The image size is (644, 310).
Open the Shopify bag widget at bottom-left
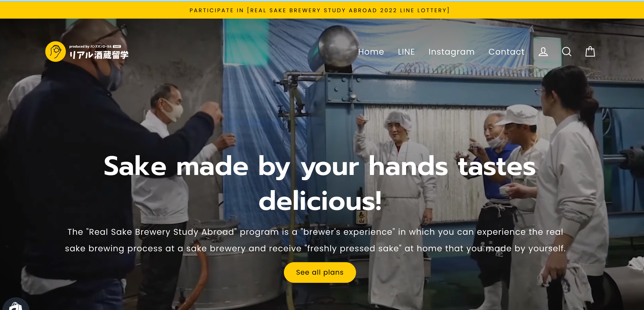[x=15, y=305]
